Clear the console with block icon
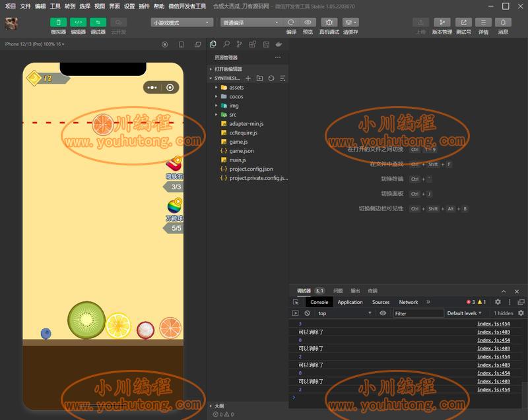Viewport: 528px width, 420px height. [307, 313]
